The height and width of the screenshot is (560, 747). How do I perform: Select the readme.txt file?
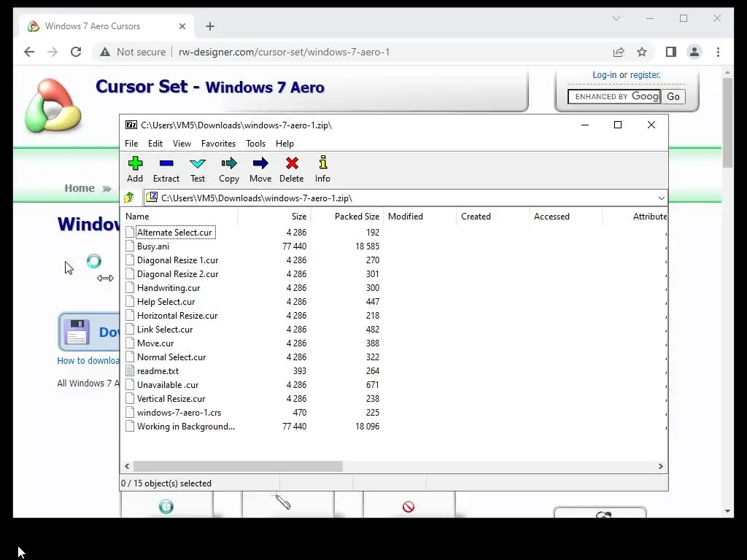[x=158, y=370]
